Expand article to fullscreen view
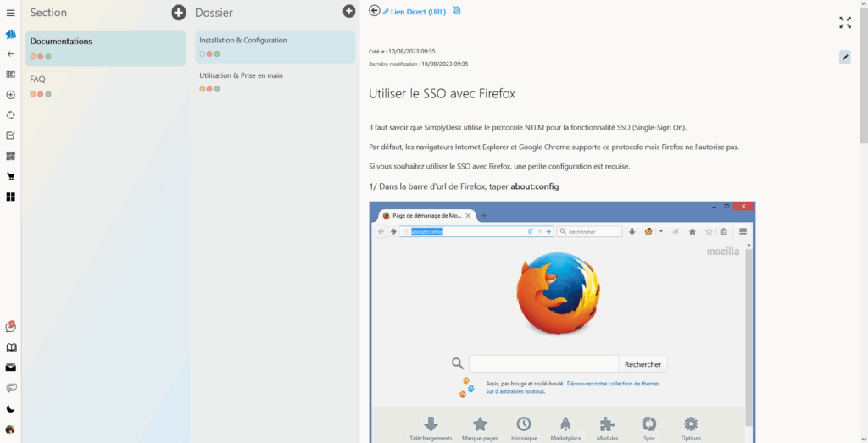The width and height of the screenshot is (868, 443). click(x=844, y=22)
